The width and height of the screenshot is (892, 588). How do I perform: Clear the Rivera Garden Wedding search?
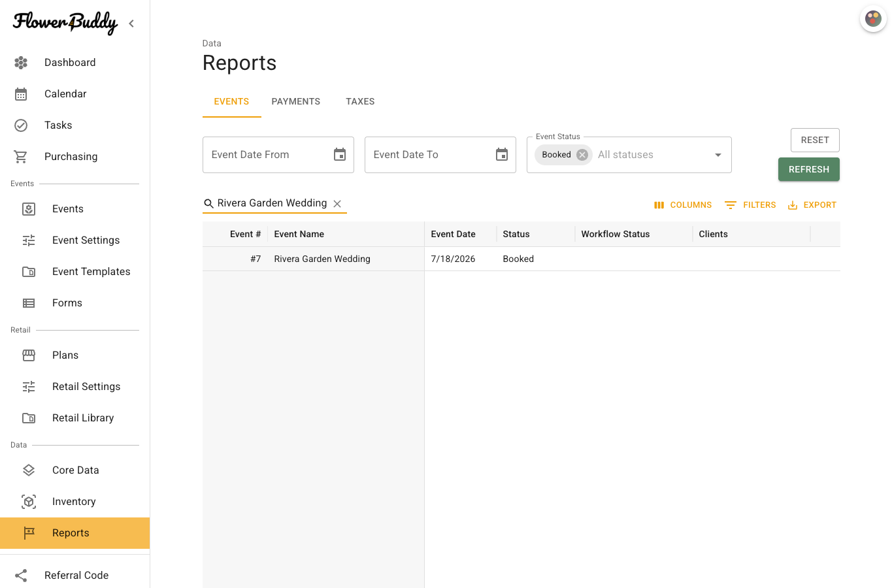click(x=337, y=204)
